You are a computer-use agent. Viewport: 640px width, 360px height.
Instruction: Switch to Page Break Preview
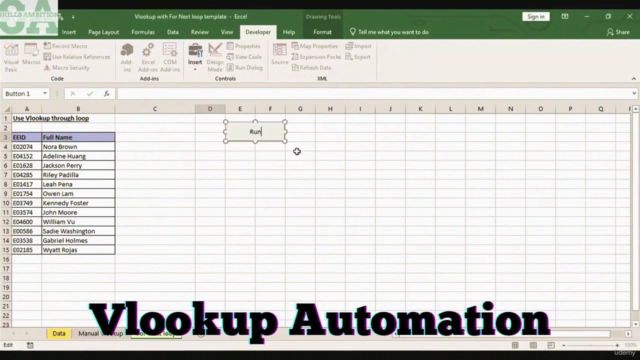(551, 345)
